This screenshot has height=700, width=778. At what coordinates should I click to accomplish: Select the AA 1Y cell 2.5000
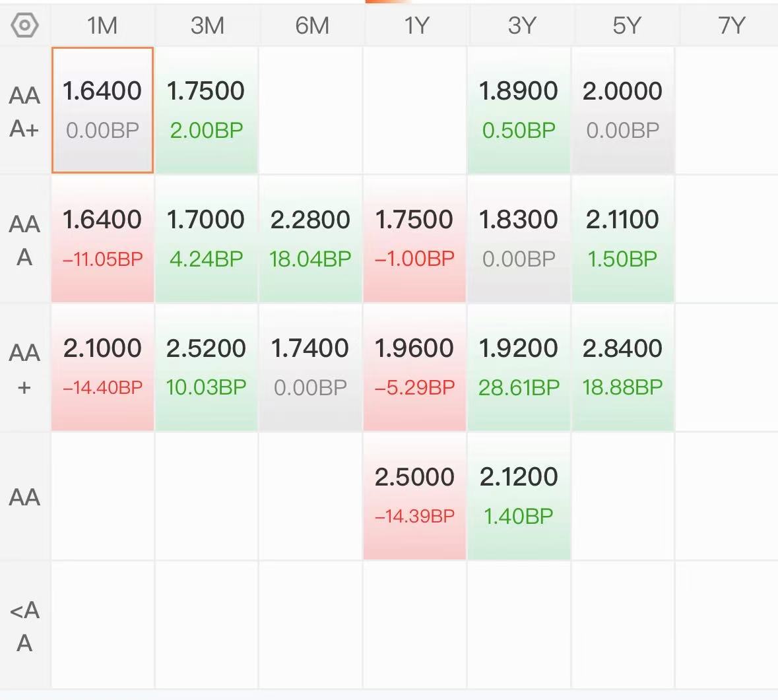click(414, 495)
